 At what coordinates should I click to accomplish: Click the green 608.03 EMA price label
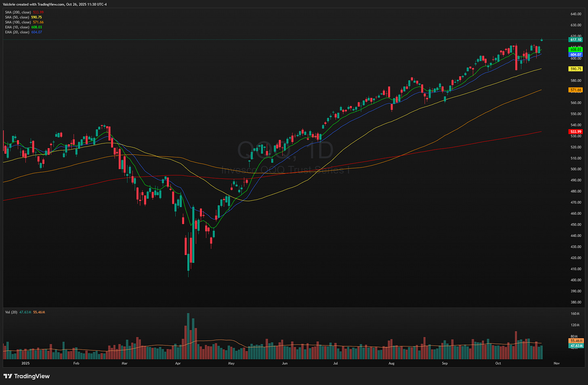tap(575, 50)
